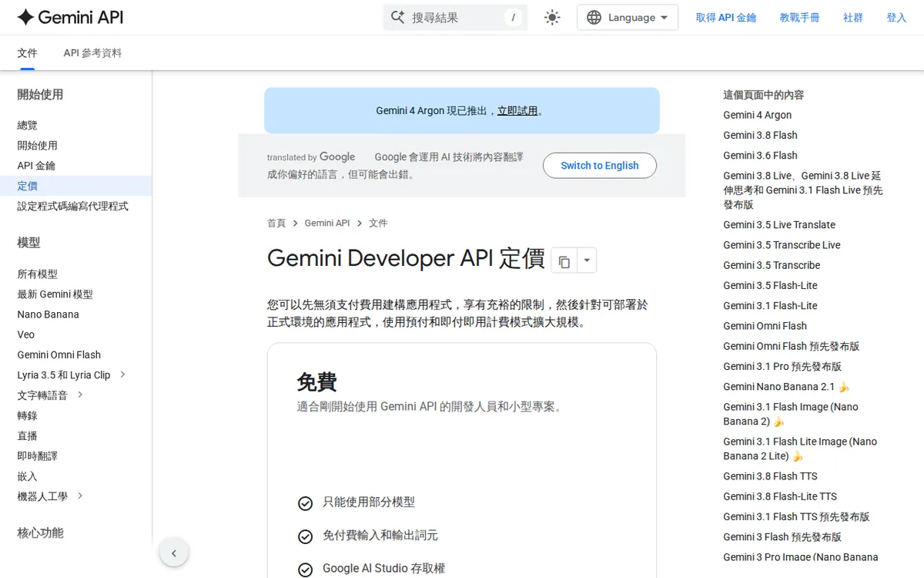The image size is (924, 578).
Task: Jump to Gemini Omni Flash TOC entry
Action: (x=765, y=325)
